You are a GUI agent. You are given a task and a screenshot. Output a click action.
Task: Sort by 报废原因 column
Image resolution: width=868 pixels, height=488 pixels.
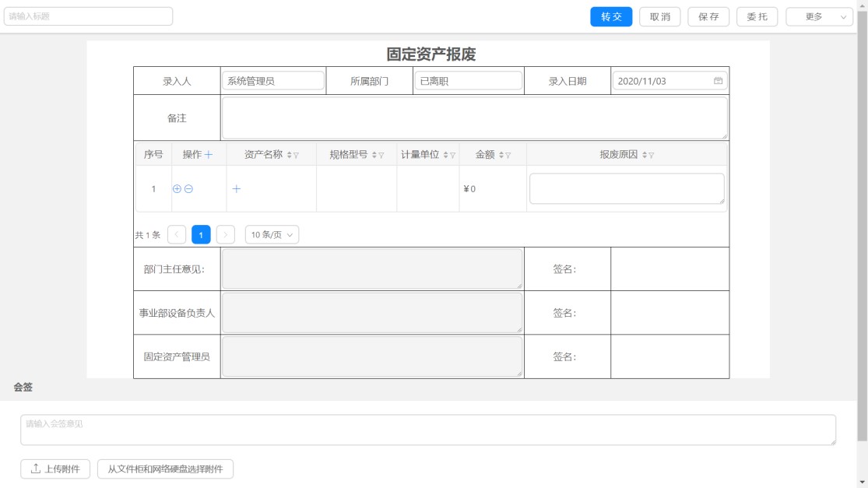tap(645, 155)
